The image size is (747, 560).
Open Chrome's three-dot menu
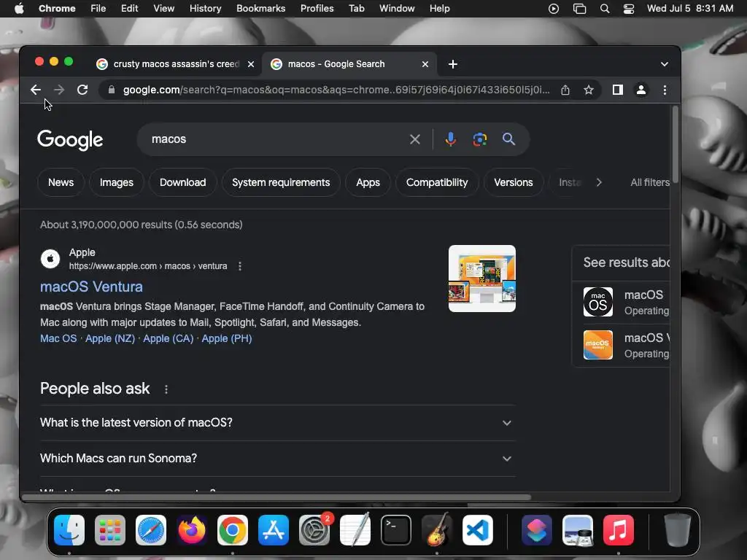coord(665,90)
